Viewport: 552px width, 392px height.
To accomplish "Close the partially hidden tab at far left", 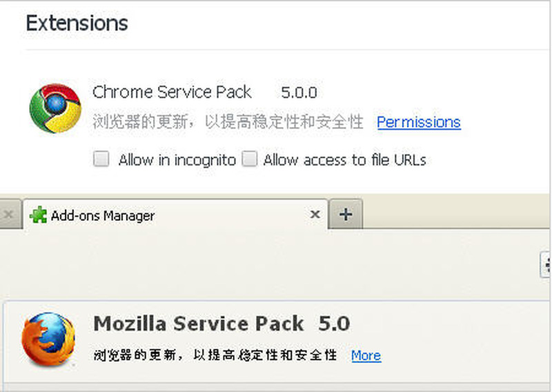I will point(8,215).
